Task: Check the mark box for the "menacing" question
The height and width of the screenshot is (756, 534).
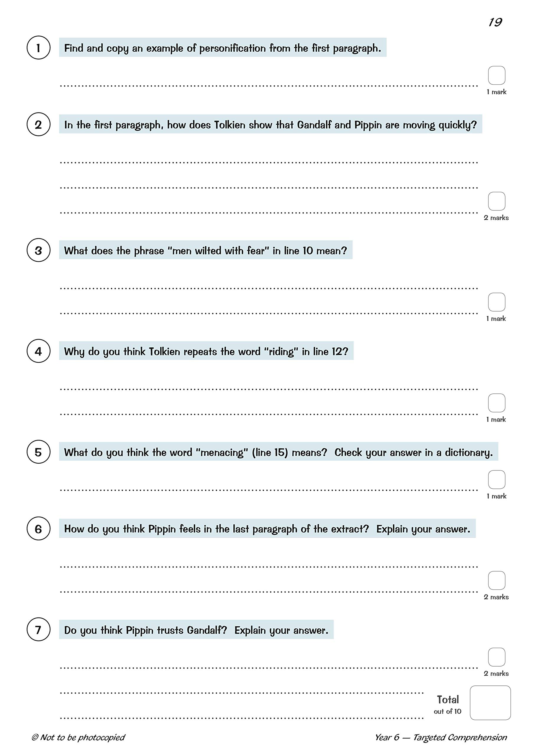Action: tap(496, 479)
